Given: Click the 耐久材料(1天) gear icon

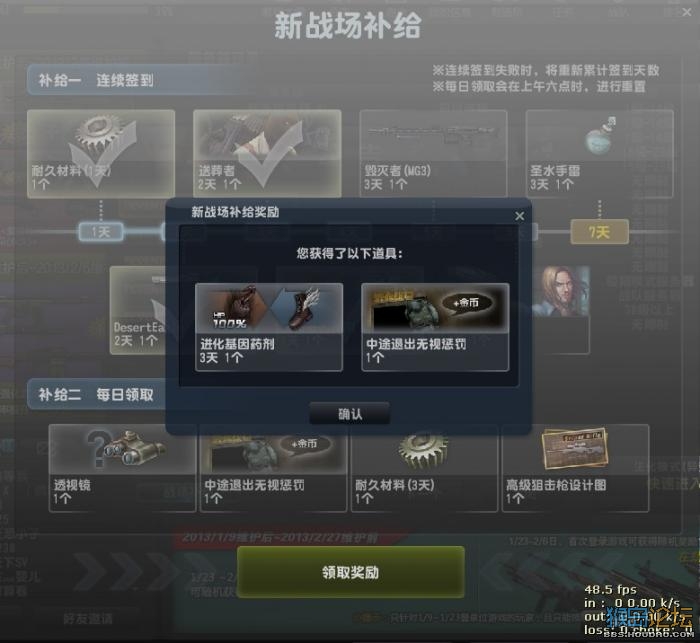Looking at the screenshot, I should (95, 132).
